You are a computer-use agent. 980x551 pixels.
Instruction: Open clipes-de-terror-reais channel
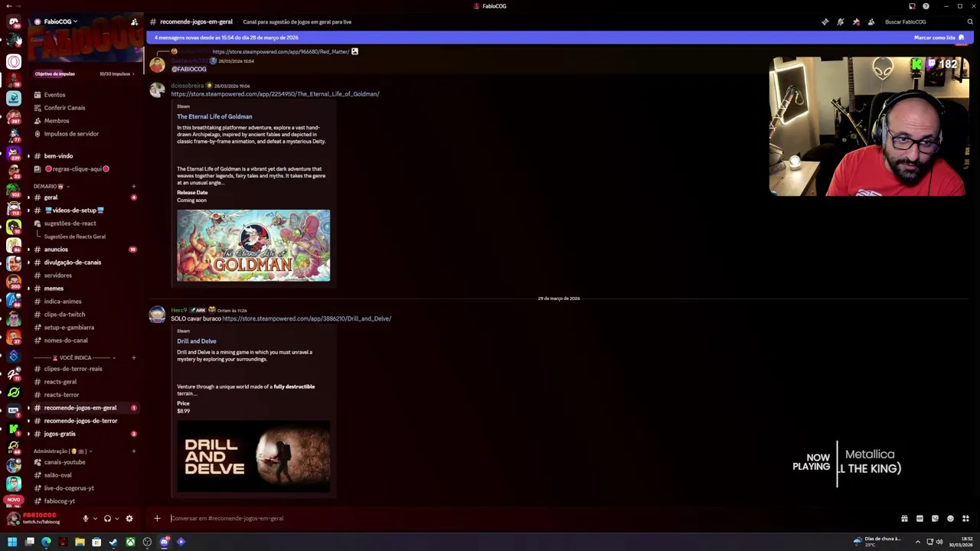click(x=73, y=369)
